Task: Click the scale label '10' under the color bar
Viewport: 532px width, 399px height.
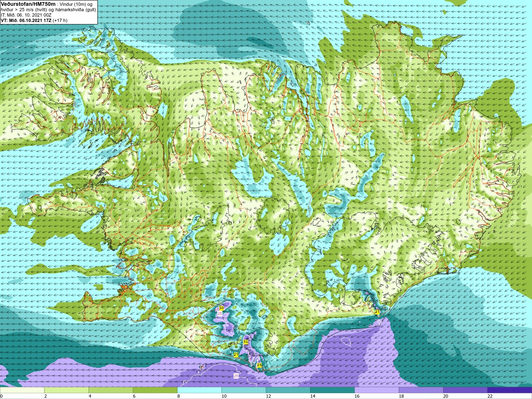Action: [x=224, y=396]
